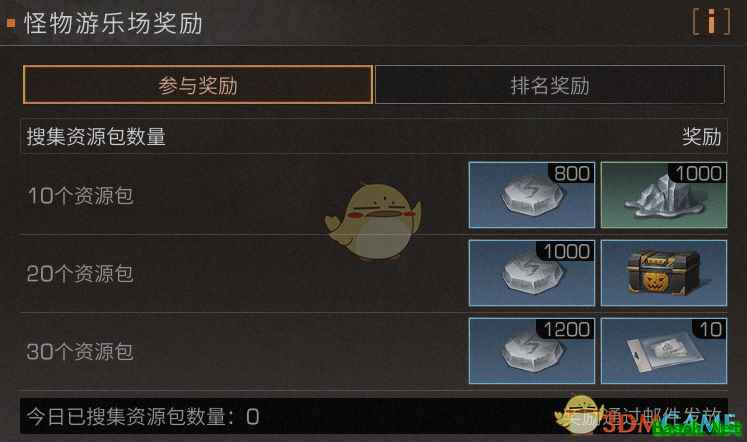Switch to the 排名奖励 tab

coord(550,85)
